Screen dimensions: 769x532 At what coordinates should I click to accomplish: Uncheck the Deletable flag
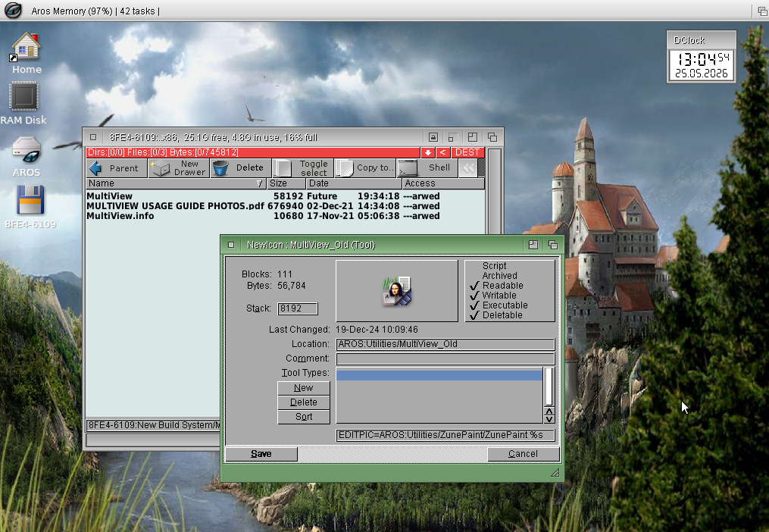coord(495,315)
